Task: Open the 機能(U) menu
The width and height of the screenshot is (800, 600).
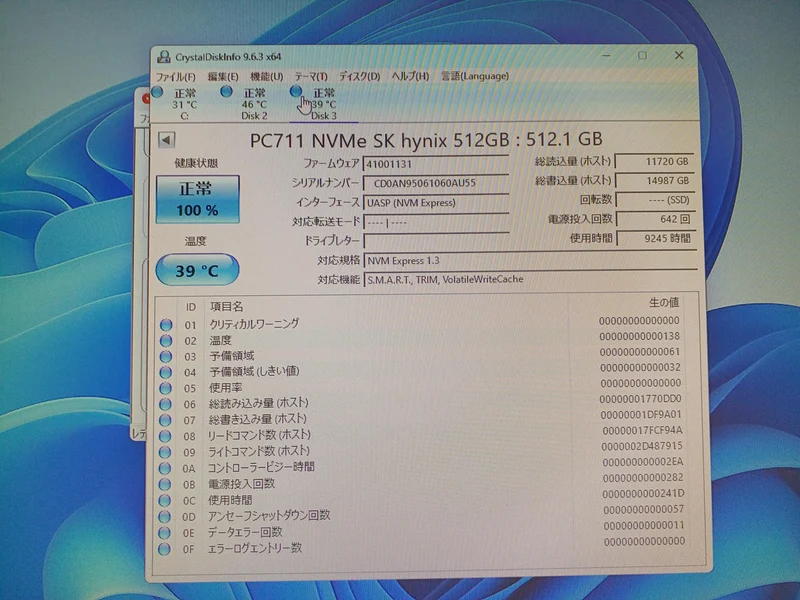Action: tap(266, 77)
